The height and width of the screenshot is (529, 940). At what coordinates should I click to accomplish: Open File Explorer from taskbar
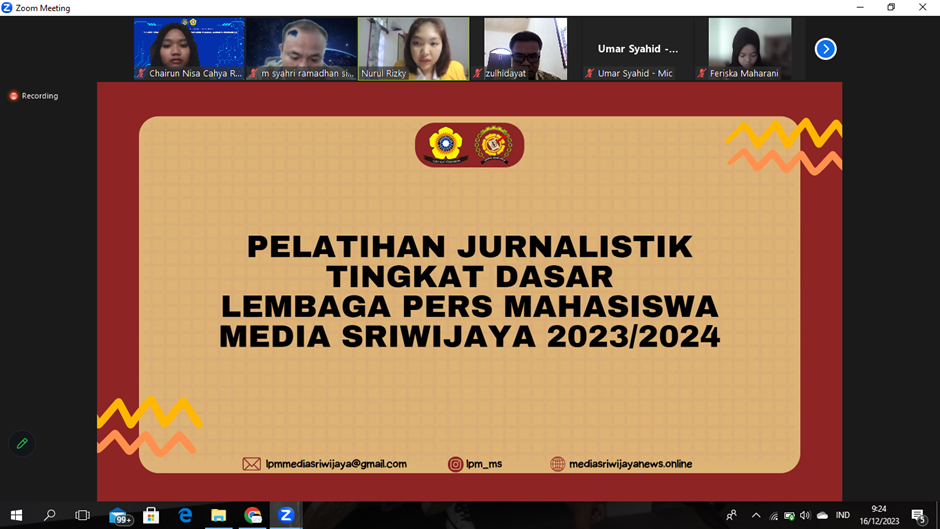(218, 515)
